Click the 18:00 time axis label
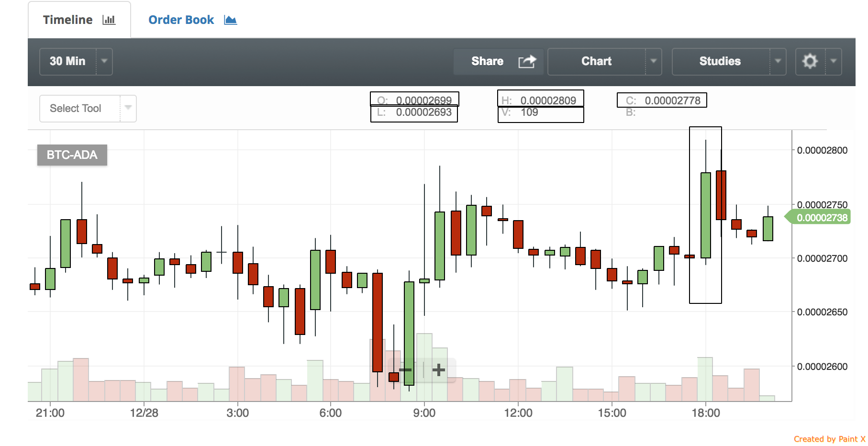 706,413
